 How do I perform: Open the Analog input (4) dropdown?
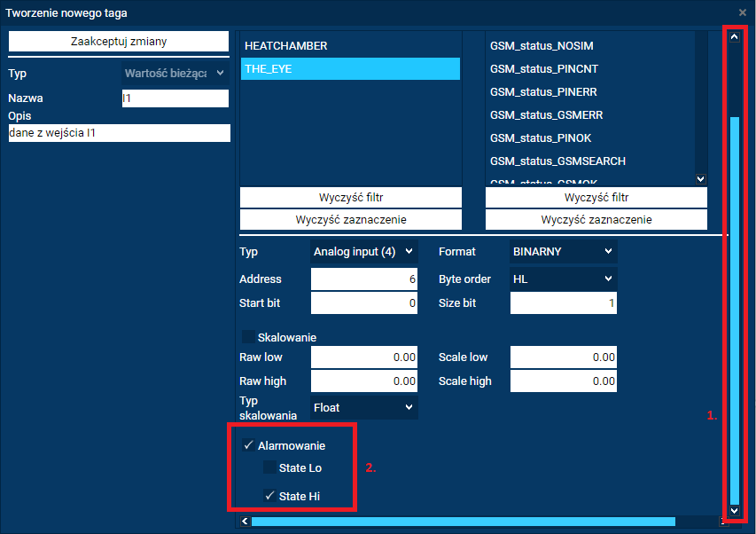pyautogui.click(x=364, y=252)
